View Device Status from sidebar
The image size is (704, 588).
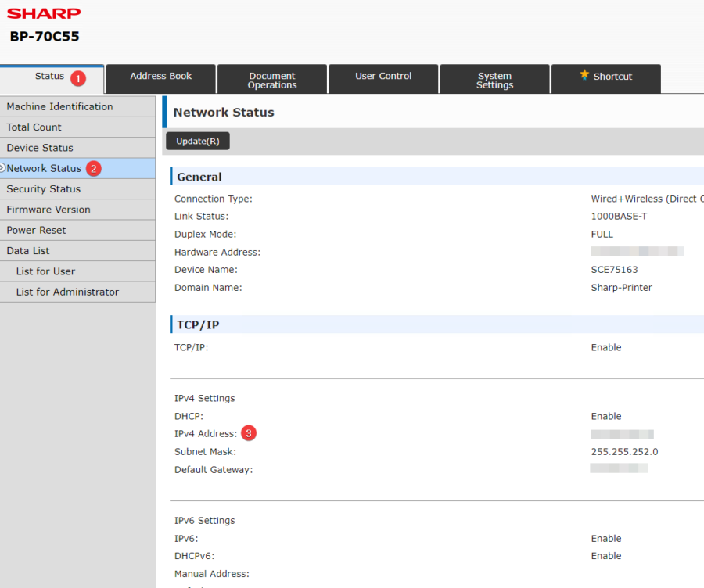[40, 148]
